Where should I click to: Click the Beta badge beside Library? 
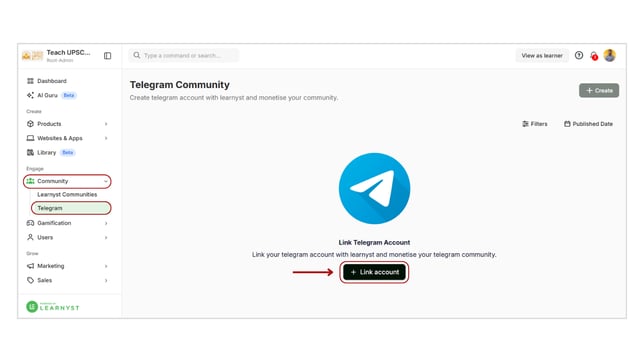(x=67, y=152)
